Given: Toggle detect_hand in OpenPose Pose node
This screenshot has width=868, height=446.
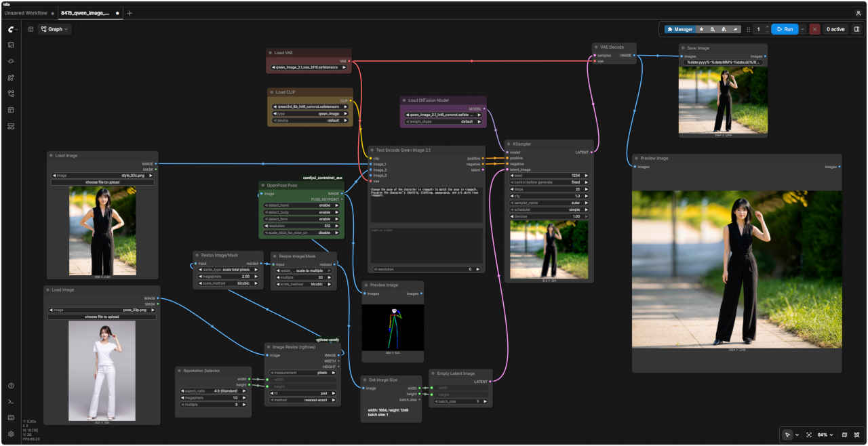Looking at the screenshot, I should pos(301,205).
